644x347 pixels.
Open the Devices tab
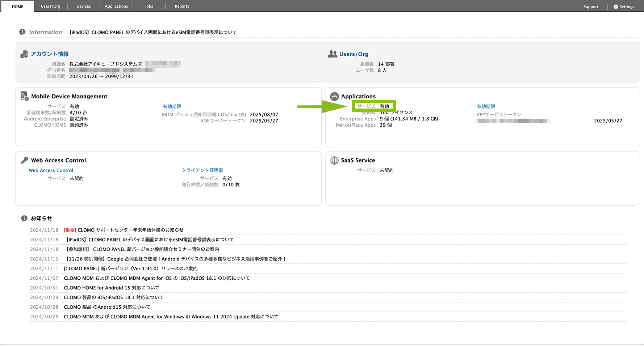click(x=84, y=7)
